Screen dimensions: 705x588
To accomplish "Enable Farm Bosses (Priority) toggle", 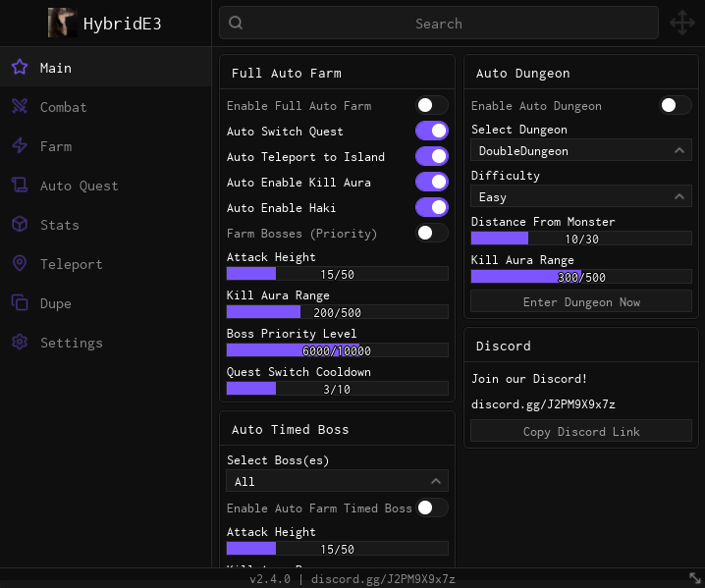I will (432, 233).
